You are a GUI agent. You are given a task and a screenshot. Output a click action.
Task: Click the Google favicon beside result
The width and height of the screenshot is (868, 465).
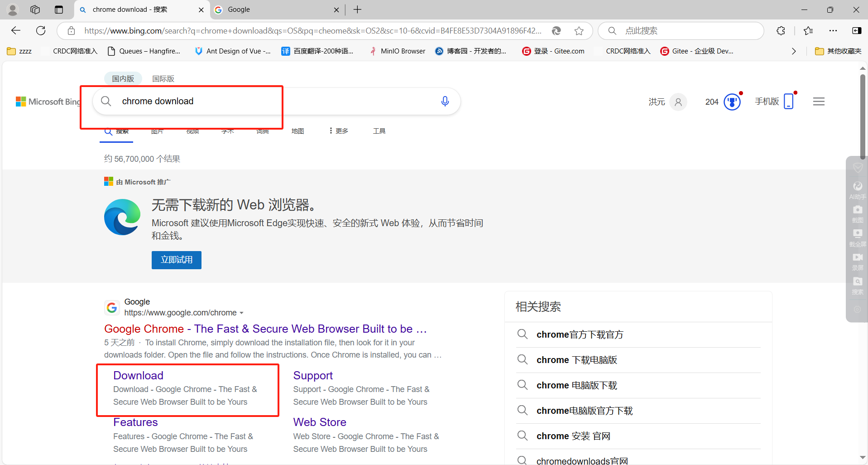pos(112,308)
